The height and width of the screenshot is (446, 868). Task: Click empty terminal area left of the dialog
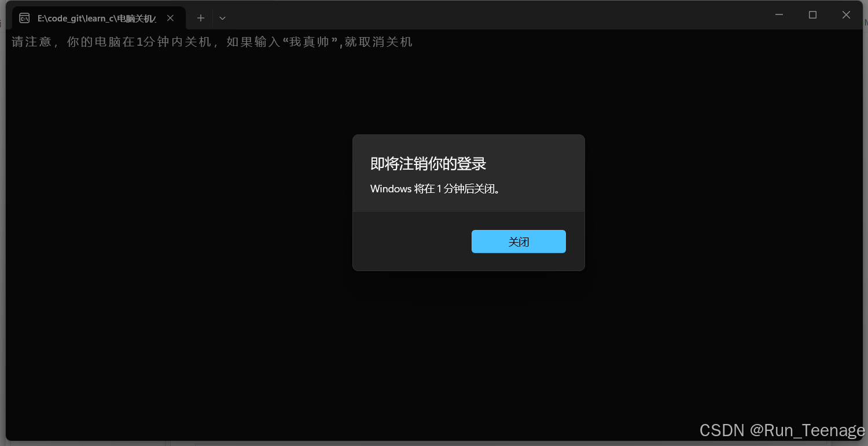[x=174, y=203]
